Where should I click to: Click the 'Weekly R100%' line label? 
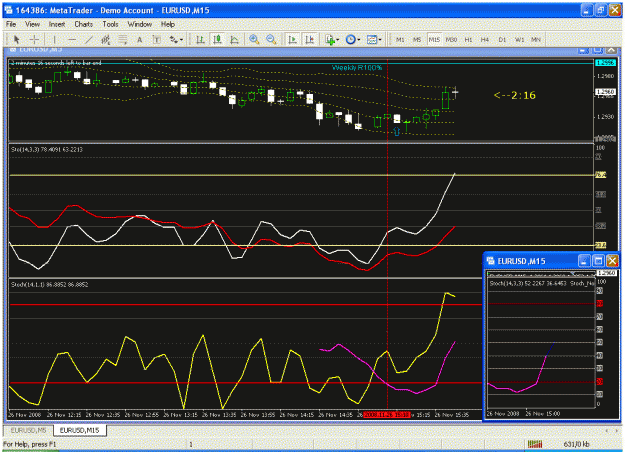pyautogui.click(x=357, y=68)
